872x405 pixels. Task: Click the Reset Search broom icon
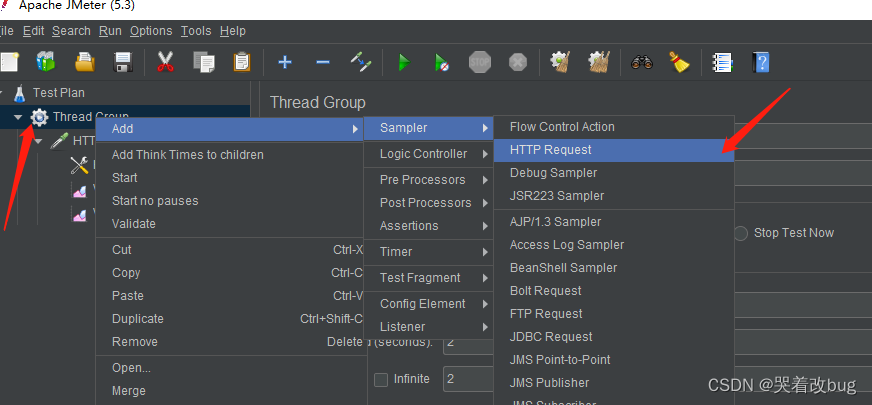coord(679,62)
